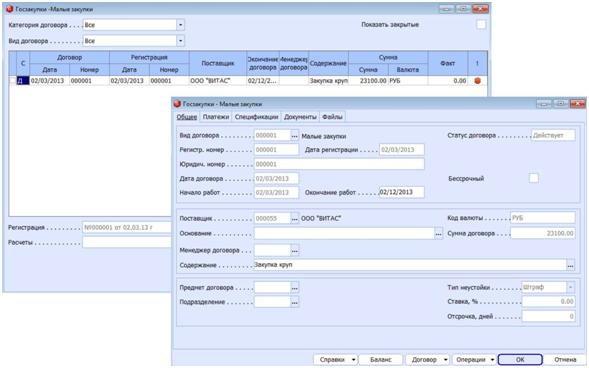
Task: Click the Дата договора field
Action: click(x=276, y=178)
